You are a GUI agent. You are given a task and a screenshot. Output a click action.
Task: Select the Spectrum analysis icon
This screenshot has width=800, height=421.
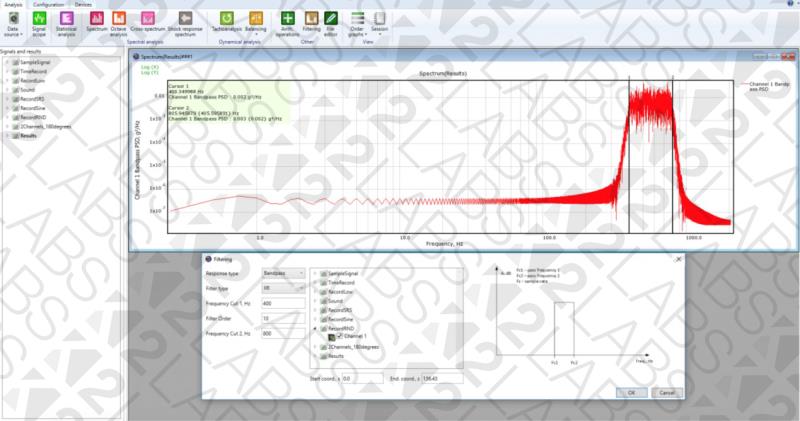(96, 22)
